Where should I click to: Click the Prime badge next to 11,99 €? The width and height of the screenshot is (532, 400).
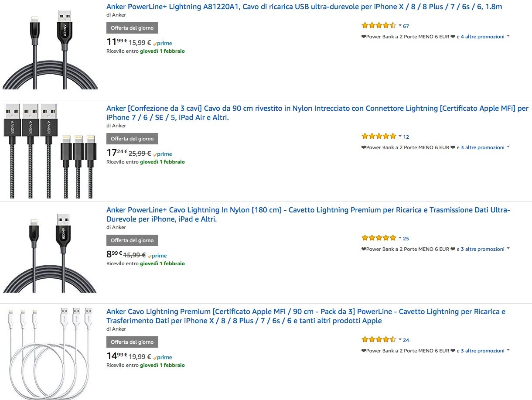click(x=163, y=44)
